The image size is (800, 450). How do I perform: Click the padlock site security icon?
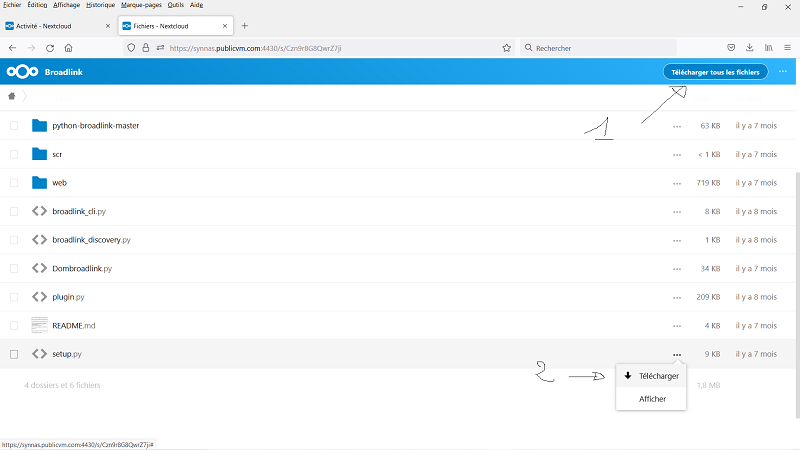pyautogui.click(x=146, y=48)
